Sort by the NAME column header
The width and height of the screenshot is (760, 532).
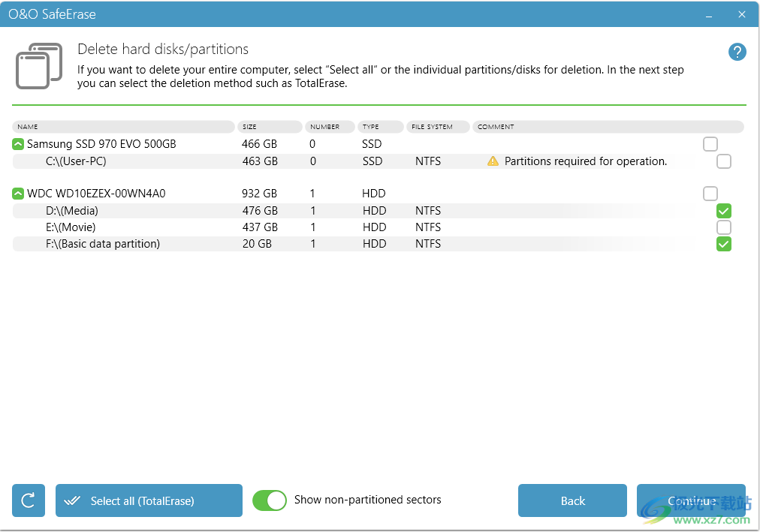pyautogui.click(x=124, y=127)
